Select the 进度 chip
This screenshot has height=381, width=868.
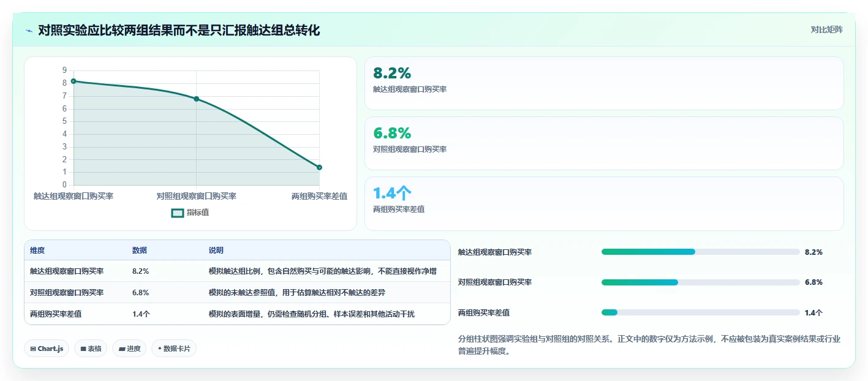click(x=129, y=349)
